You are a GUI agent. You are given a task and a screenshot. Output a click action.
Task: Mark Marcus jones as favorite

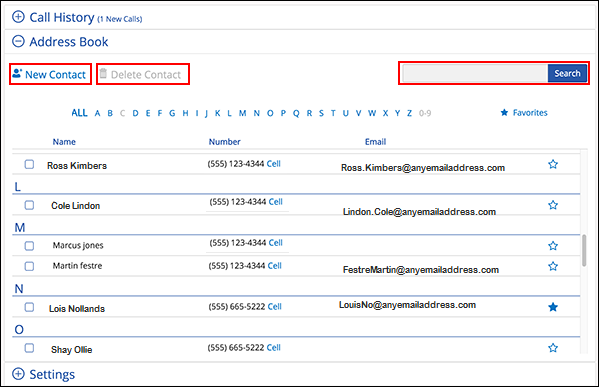553,246
